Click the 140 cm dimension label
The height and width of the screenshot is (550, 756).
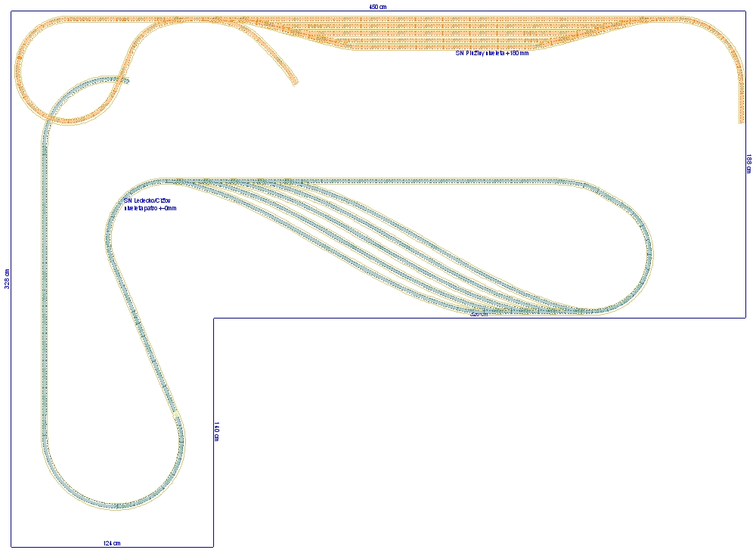click(x=217, y=431)
